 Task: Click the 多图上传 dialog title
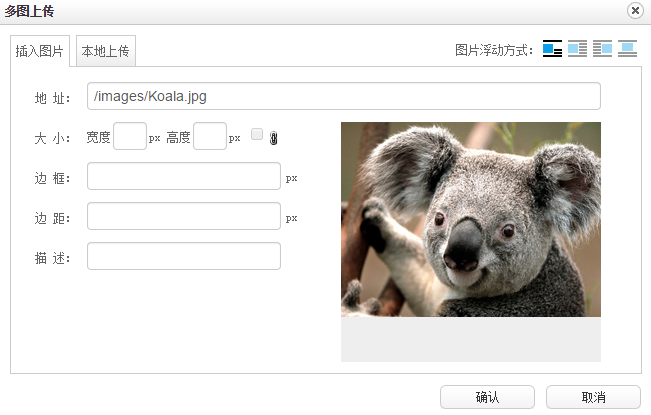pos(30,11)
